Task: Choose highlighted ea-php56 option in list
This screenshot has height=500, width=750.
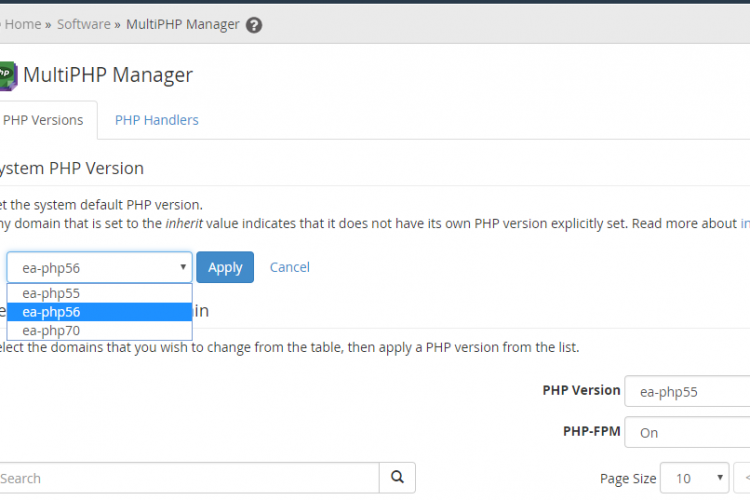Action: pyautogui.click(x=99, y=312)
